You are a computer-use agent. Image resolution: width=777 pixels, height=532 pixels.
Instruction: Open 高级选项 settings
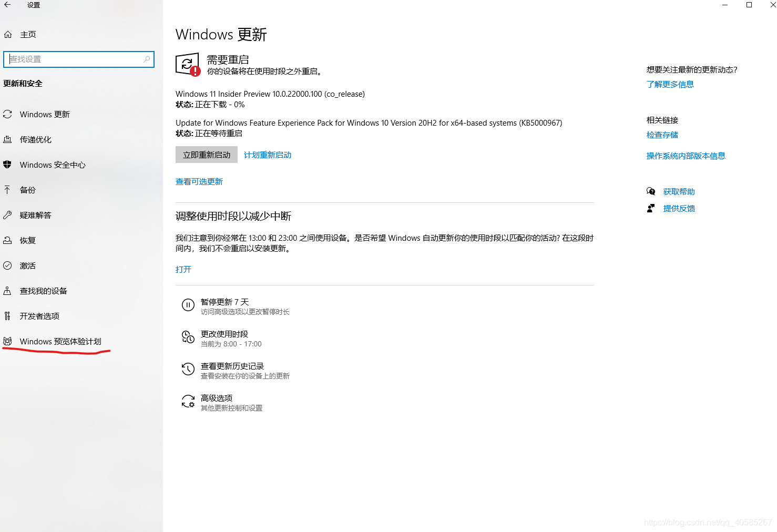(x=222, y=403)
